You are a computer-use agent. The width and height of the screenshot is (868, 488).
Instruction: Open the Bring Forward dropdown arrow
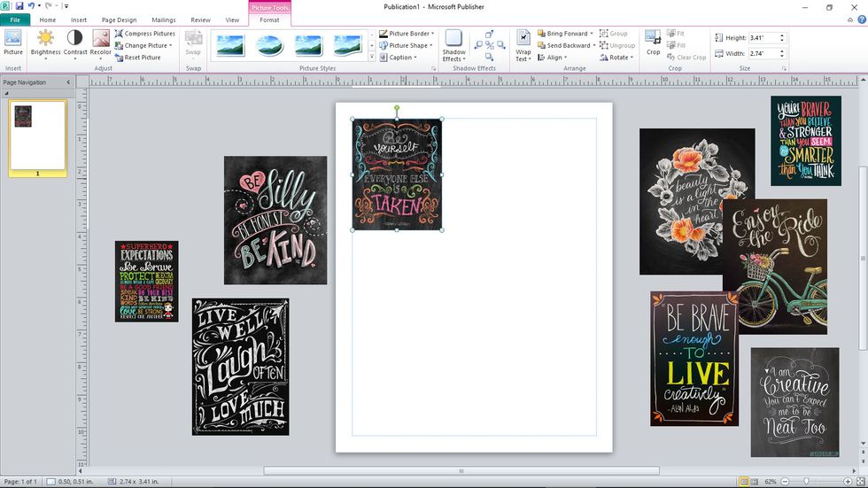coord(592,34)
